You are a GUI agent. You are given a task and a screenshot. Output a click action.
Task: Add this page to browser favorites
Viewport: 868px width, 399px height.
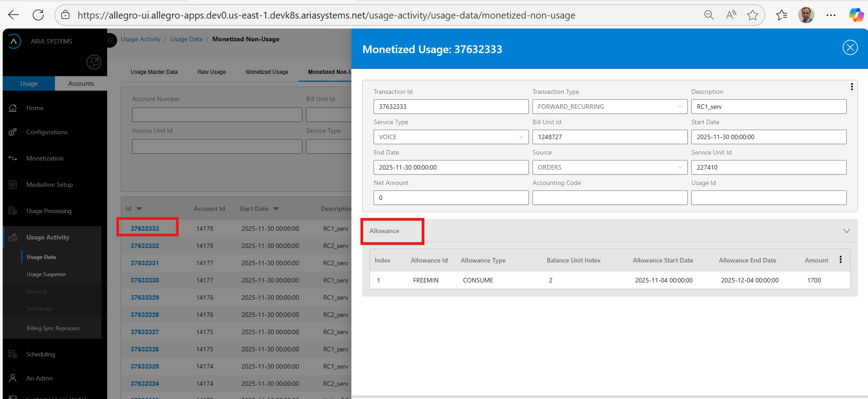752,15
